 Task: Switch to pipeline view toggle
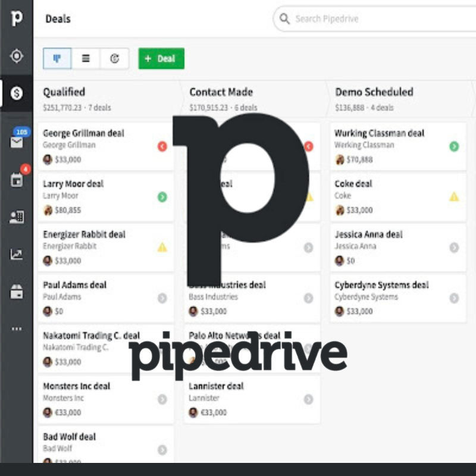click(x=58, y=59)
